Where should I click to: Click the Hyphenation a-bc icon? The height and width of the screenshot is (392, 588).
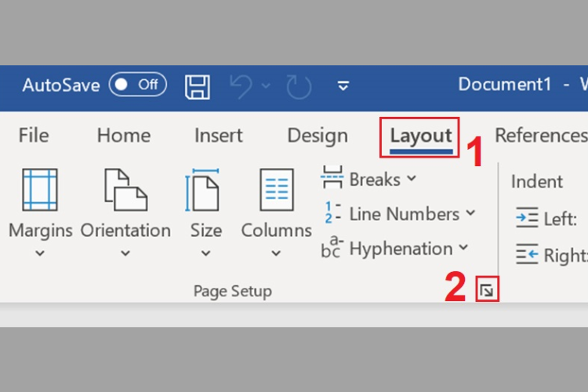[x=332, y=247]
